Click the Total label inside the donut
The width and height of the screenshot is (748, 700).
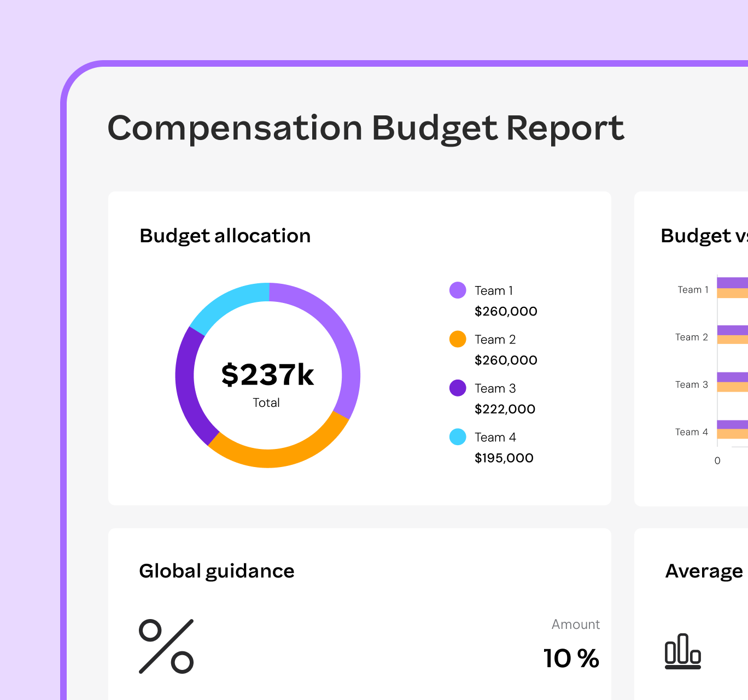click(266, 403)
